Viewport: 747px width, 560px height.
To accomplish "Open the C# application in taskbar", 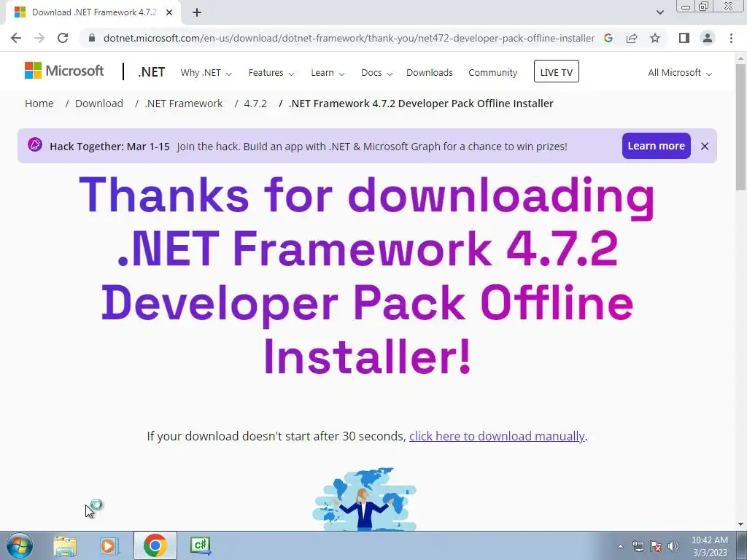I will (200, 545).
